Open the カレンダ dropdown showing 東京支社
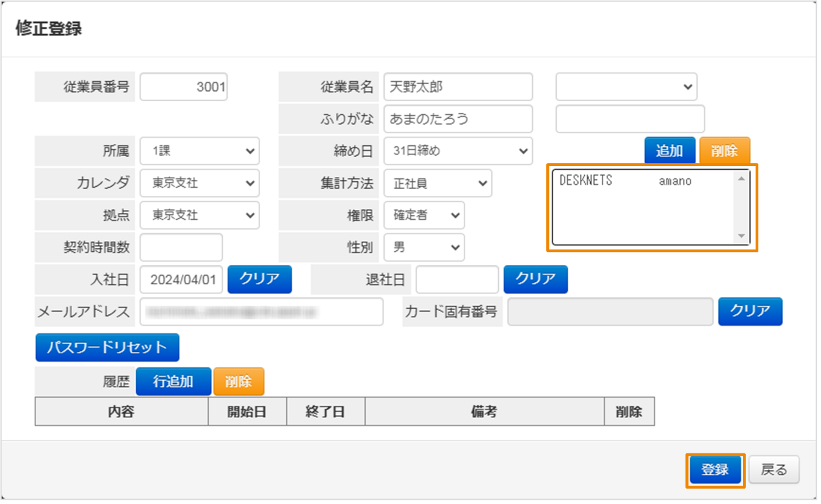Screen dimensions: 821x504 [x=200, y=183]
